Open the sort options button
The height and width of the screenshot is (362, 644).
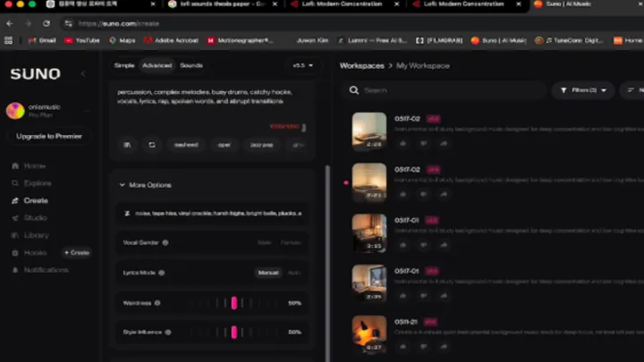(632, 90)
